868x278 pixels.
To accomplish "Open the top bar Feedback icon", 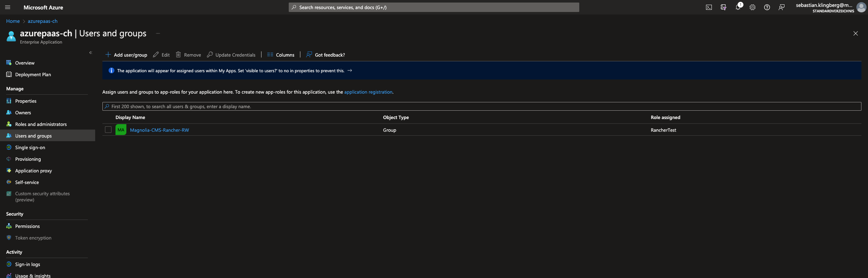I will (x=782, y=7).
